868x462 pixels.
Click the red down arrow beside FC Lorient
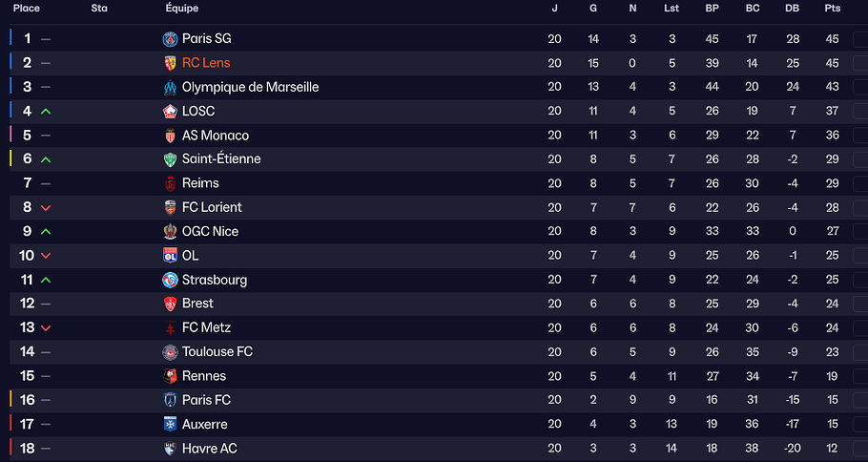point(46,208)
